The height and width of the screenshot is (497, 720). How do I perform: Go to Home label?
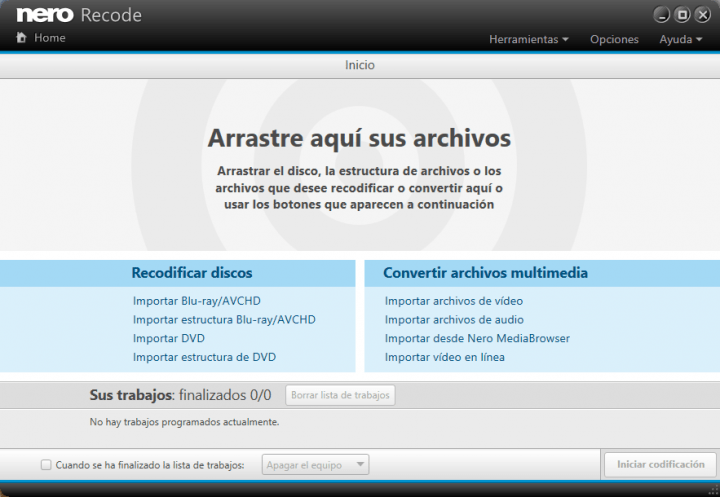coord(50,38)
